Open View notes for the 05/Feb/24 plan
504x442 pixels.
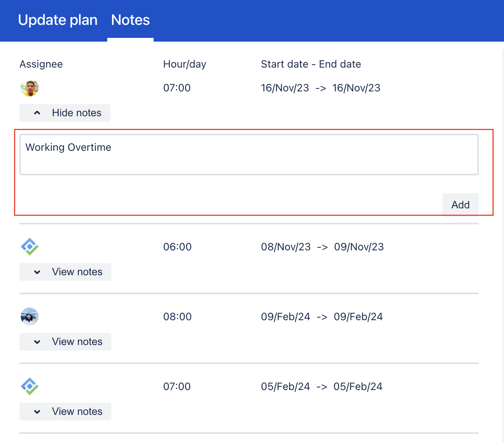click(65, 412)
